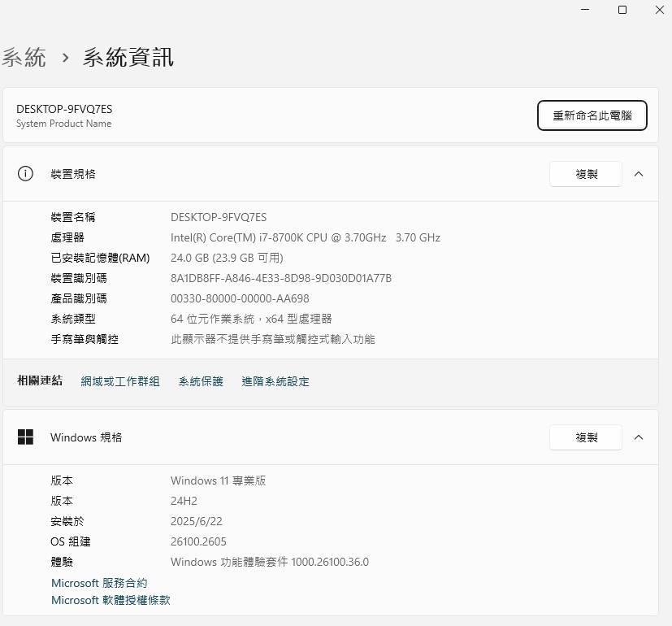Click the header device name DESKTOP-9FVQ7ES
Image resolution: width=672 pixels, height=626 pixels.
tap(64, 109)
